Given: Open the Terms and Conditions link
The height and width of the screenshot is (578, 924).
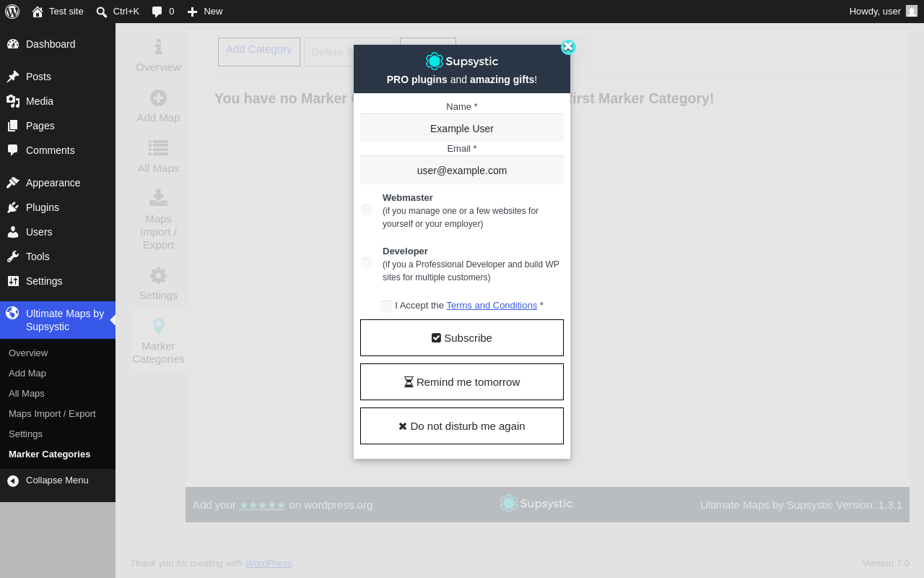Looking at the screenshot, I should click(x=492, y=306).
